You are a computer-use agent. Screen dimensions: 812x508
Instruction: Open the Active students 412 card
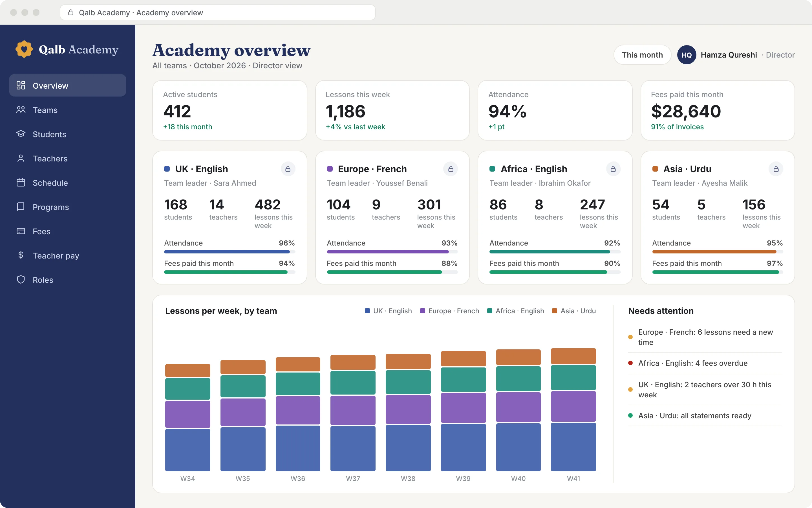tap(230, 110)
